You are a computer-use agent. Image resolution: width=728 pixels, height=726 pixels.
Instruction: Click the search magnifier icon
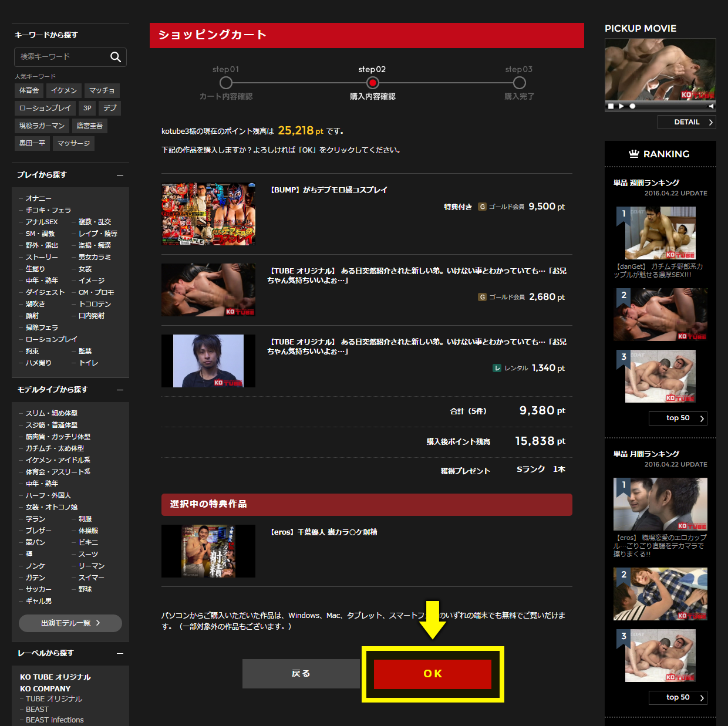pos(116,57)
